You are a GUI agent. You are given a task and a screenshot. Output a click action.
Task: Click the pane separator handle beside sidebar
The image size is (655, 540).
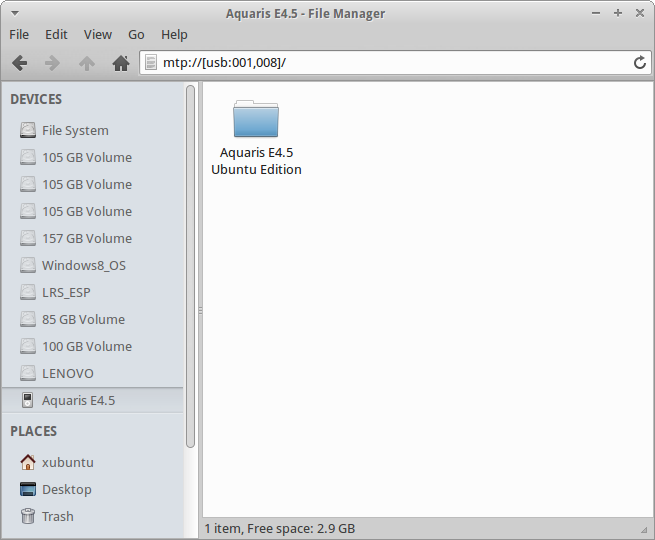(x=201, y=311)
